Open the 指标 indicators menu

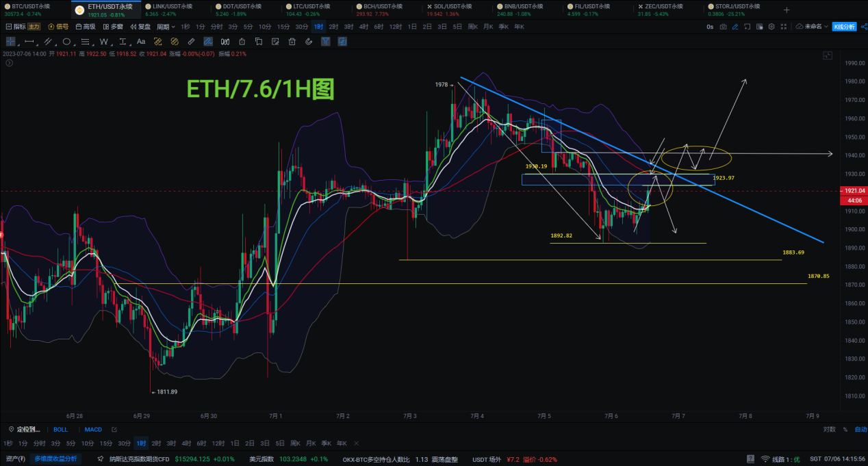click(x=15, y=27)
